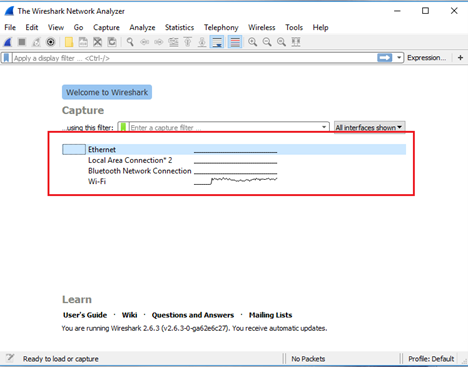The image size is (468, 367).
Task: Open the Statistics menu
Action: click(x=179, y=27)
